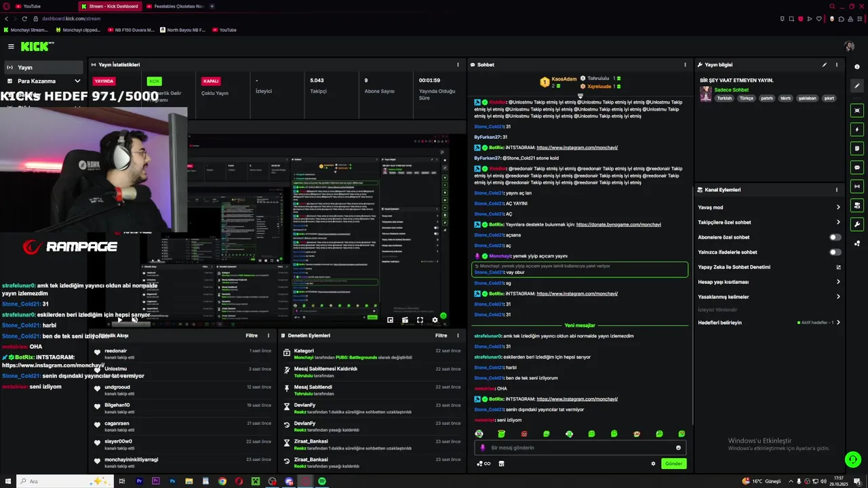Toggle Yalnızca ifadelerle sohbet switch
Image resolution: width=868 pixels, height=488 pixels.
835,252
